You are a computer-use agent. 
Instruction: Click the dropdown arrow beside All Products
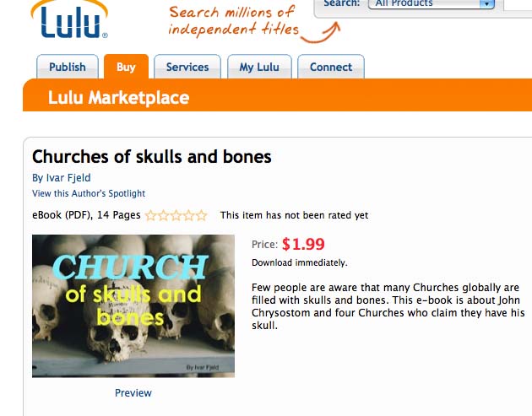tap(487, 3)
